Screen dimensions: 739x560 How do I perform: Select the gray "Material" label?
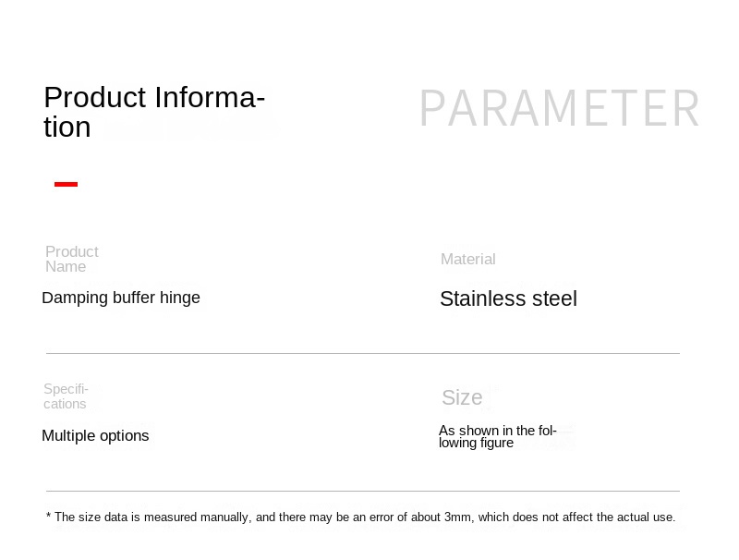pos(468,260)
